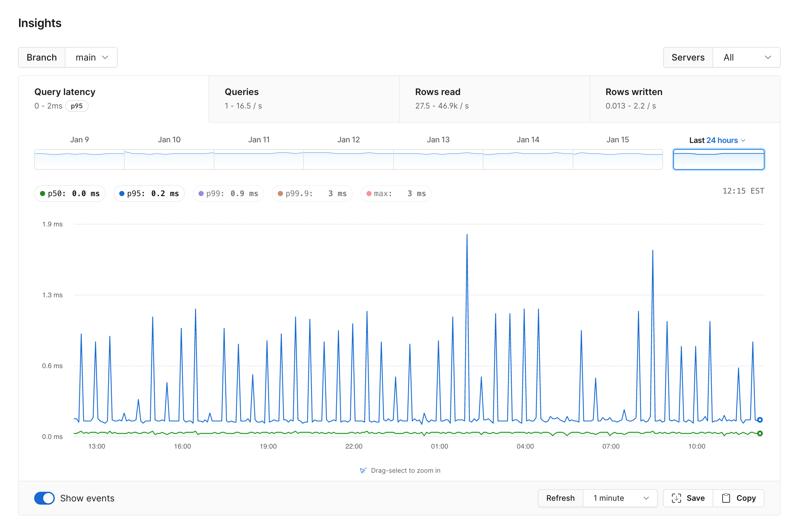
Task: Hide the p99.9 latency series
Action: (x=312, y=194)
